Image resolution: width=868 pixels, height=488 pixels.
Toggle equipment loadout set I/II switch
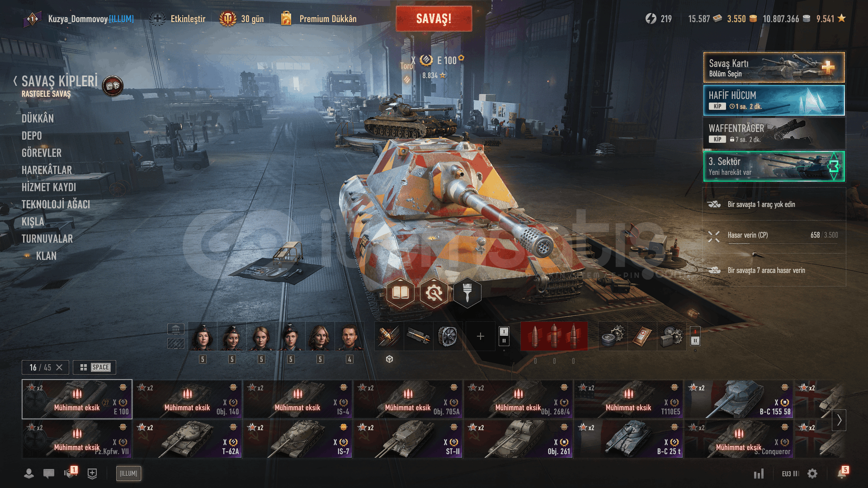tap(504, 336)
